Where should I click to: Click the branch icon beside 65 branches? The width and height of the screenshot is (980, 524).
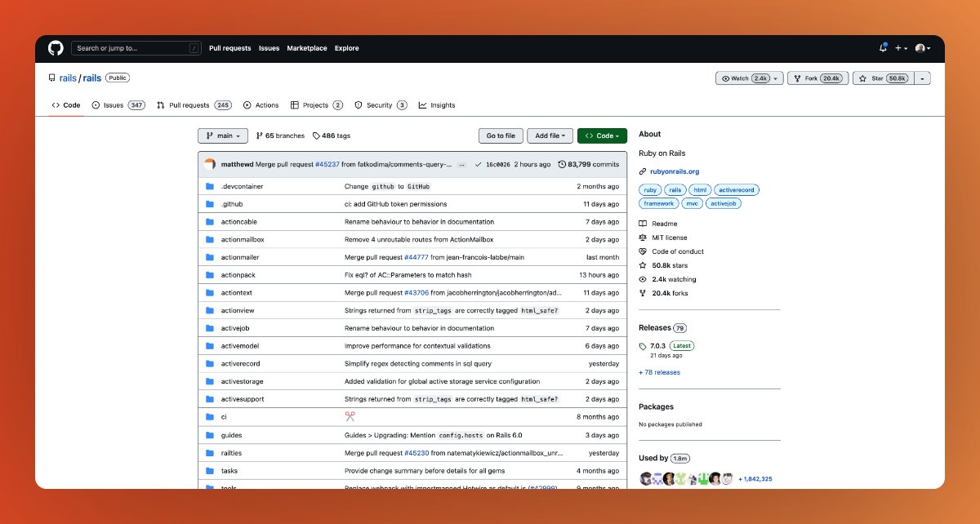coord(260,136)
